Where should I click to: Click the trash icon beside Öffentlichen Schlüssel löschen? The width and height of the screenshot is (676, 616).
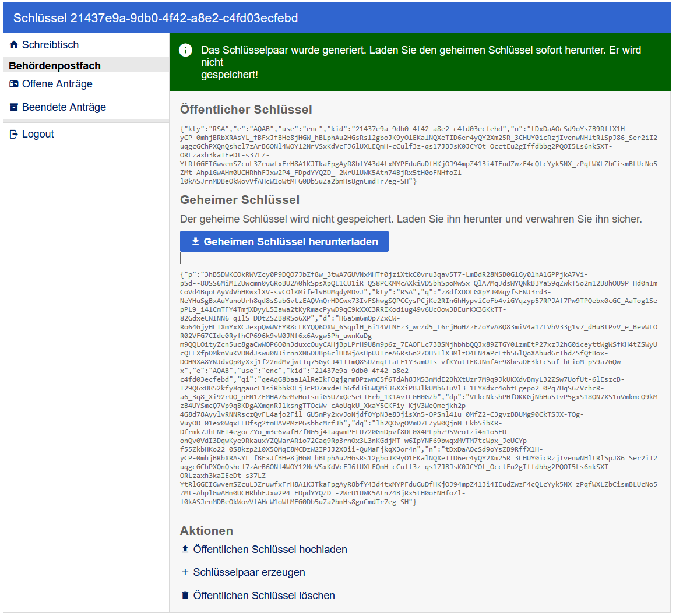click(x=185, y=596)
